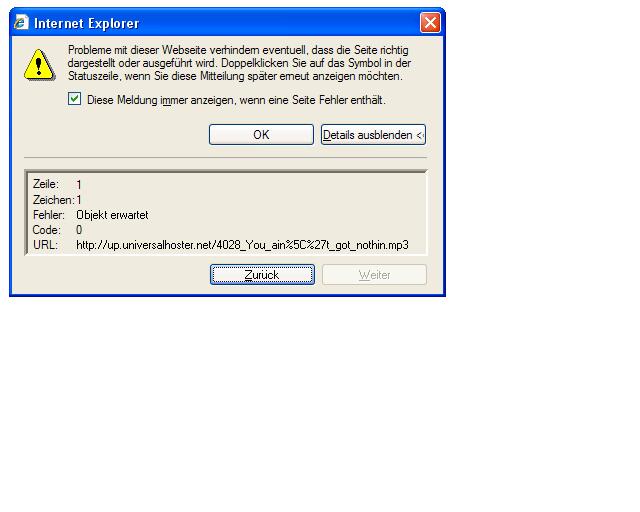640x512 pixels.
Task: Click the 'URL:' label in details
Action: click(45, 245)
